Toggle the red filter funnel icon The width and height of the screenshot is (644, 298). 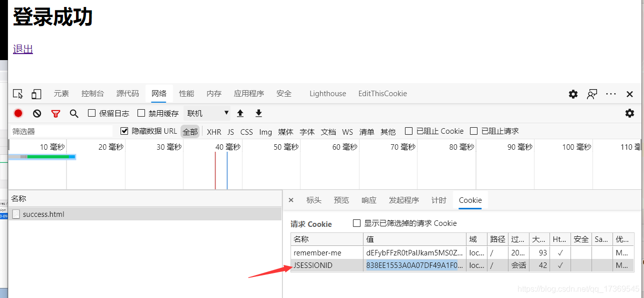(x=55, y=114)
